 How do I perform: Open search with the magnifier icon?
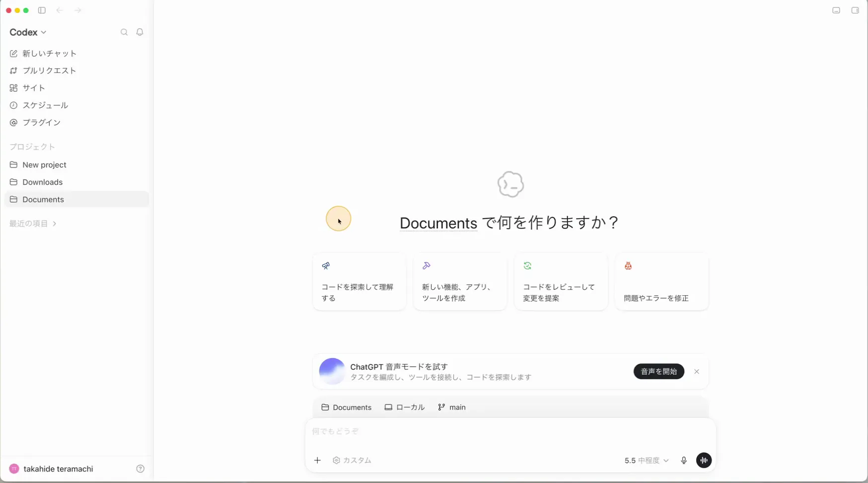click(124, 32)
